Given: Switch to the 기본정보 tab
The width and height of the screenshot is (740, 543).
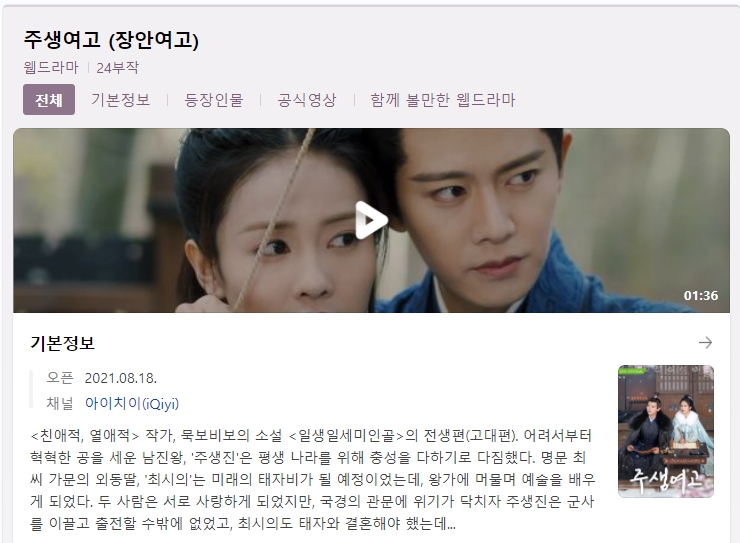Looking at the screenshot, I should (x=120, y=100).
